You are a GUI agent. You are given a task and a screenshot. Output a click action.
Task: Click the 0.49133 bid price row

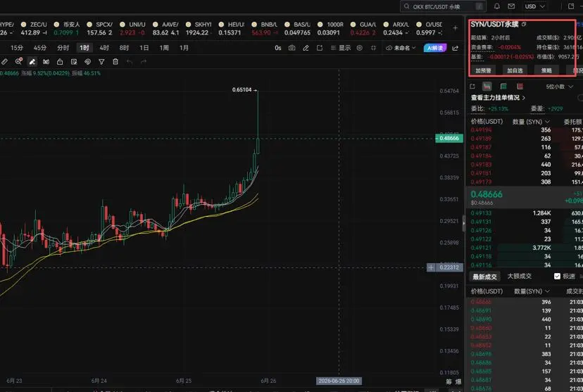click(525, 213)
